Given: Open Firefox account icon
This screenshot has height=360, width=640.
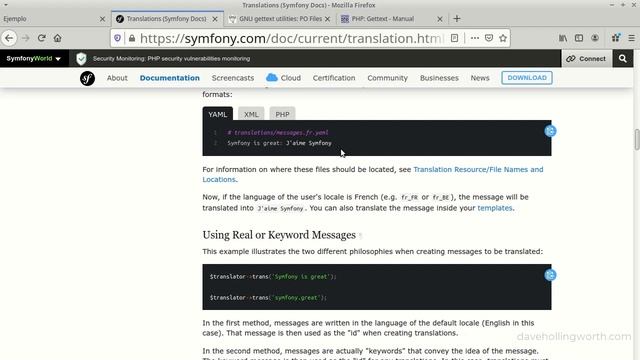Looking at the screenshot, I should (595, 38).
